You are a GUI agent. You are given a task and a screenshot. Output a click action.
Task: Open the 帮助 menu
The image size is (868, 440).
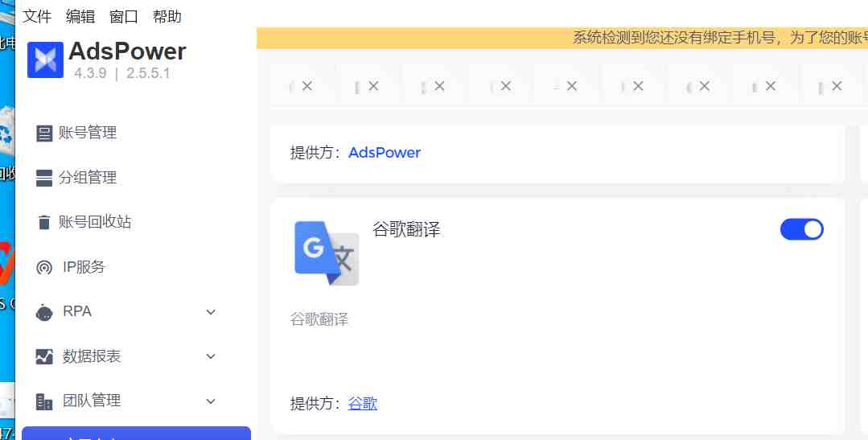167,17
